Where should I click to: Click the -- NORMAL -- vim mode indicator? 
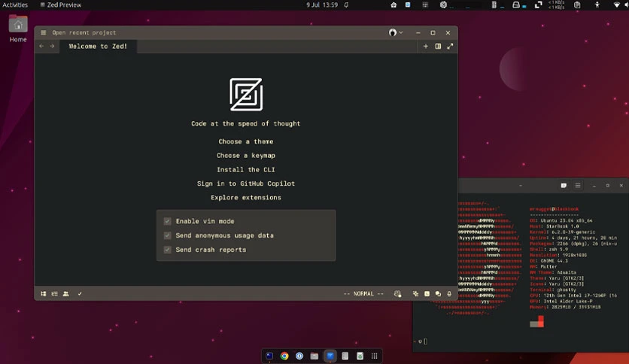[363, 294]
